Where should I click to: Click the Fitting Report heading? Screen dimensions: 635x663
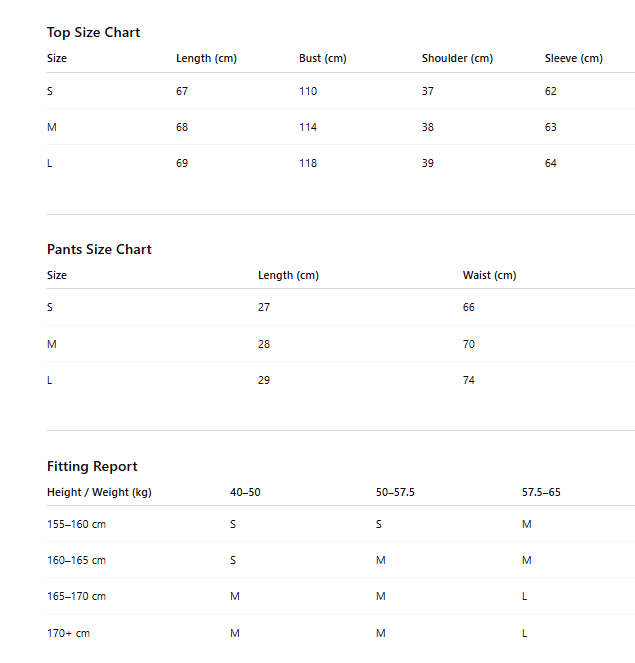pos(92,466)
